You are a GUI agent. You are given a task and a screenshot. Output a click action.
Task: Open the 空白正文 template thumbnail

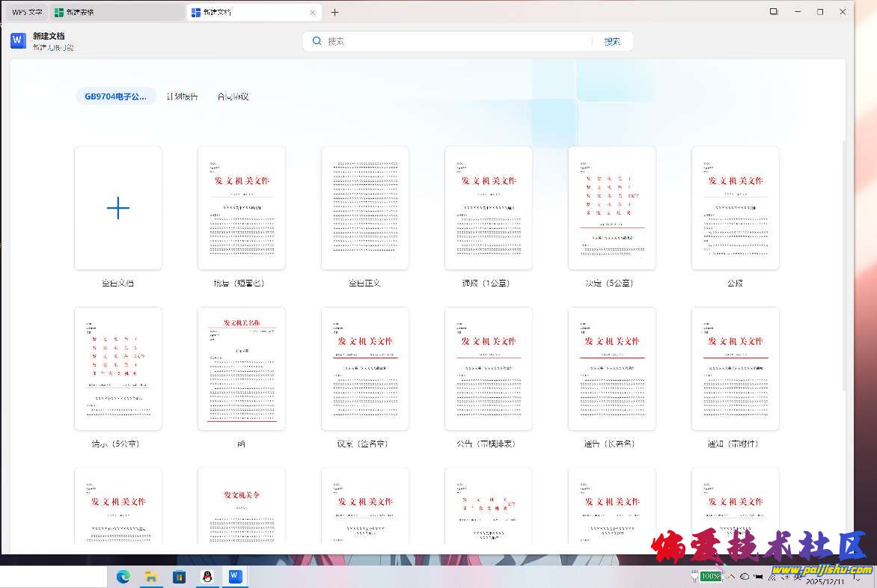(x=365, y=208)
